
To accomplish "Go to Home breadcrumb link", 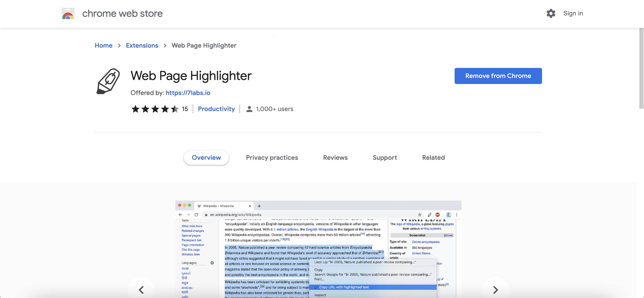I will (x=104, y=46).
